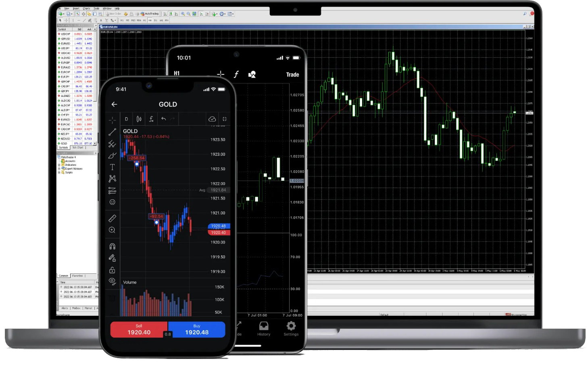Switch to line chart in MetaTrader toolbar
The image size is (588, 365).
(176, 14)
